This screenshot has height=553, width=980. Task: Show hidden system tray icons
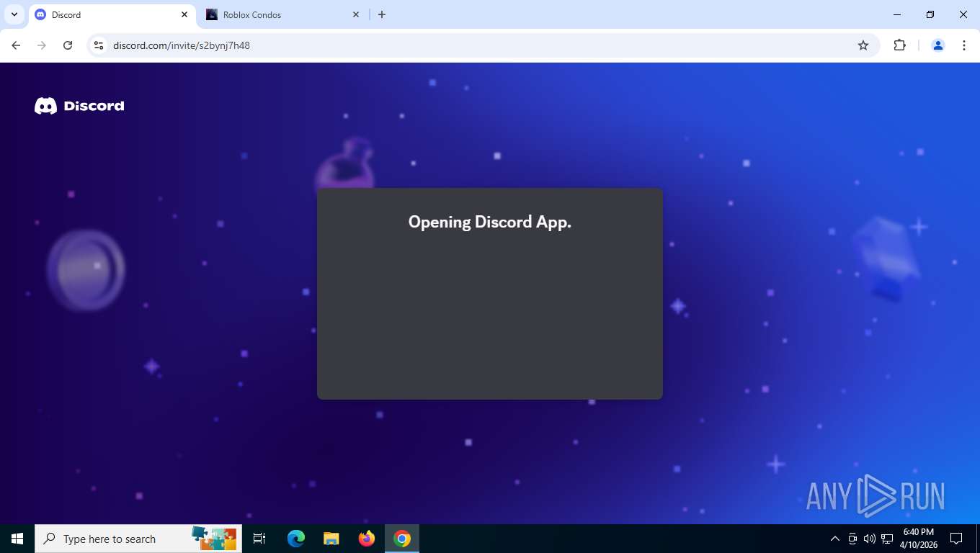pos(835,539)
